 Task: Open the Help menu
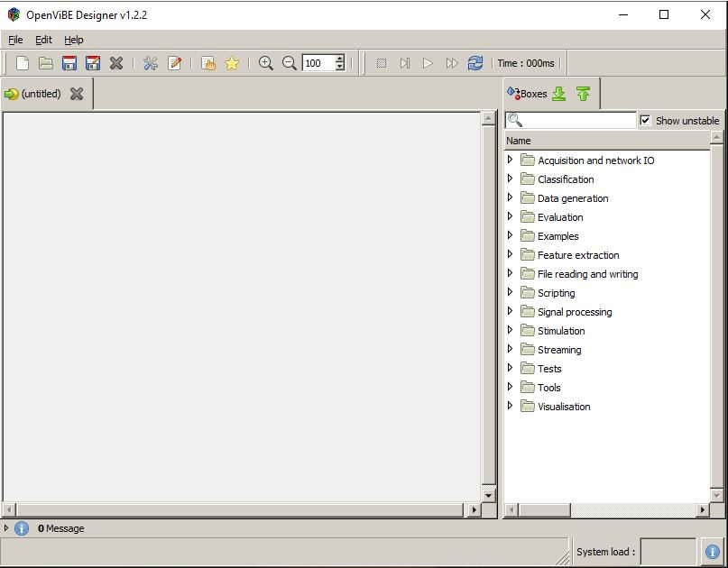(x=74, y=40)
